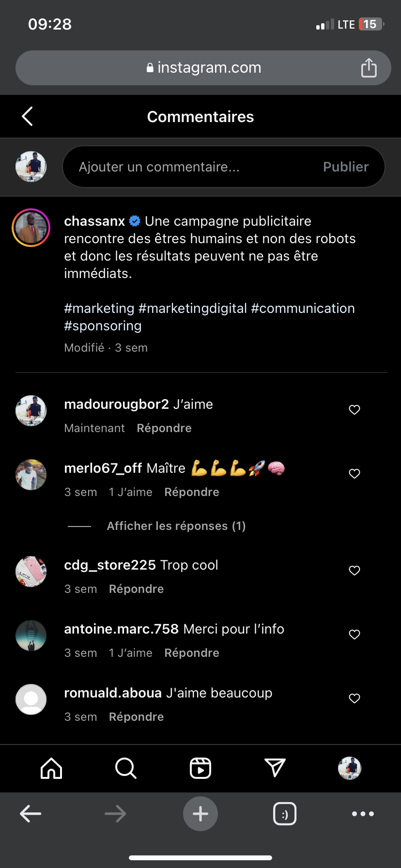Viewport: 401px width, 868px height.
Task: Open Instagram home feed icon
Action: [x=51, y=768]
